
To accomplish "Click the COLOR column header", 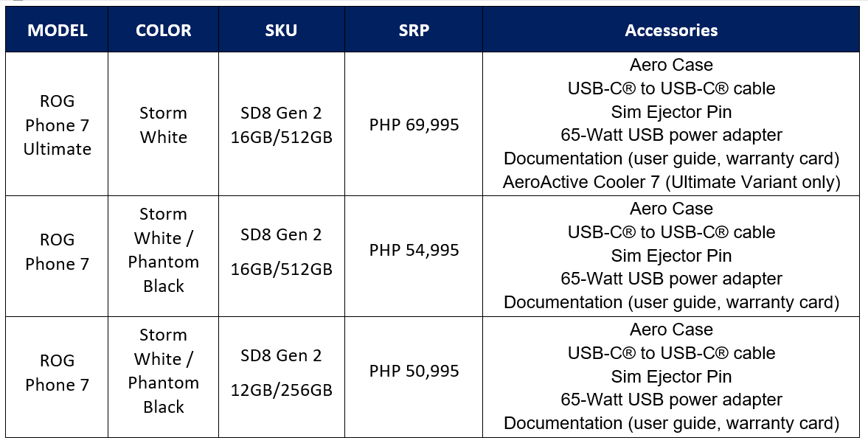I will click(163, 30).
